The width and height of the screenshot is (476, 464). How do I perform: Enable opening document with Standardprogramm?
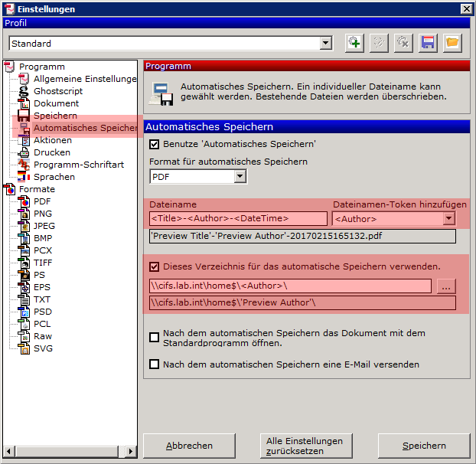155,338
